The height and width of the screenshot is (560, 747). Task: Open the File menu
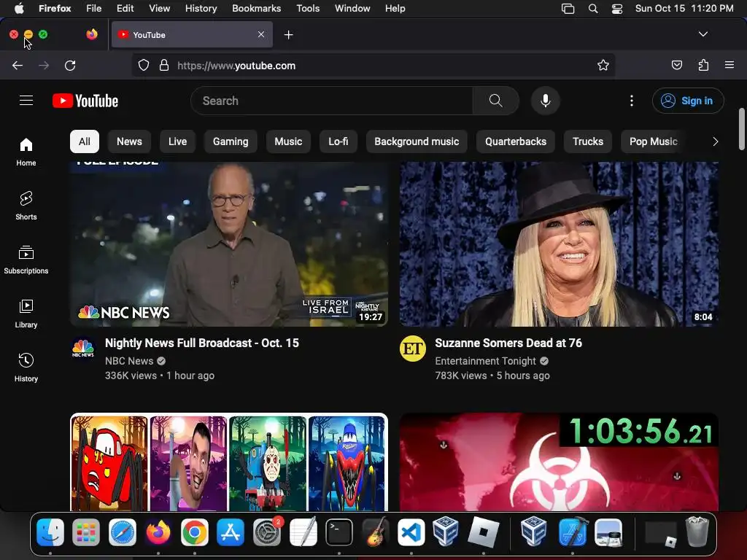point(93,9)
